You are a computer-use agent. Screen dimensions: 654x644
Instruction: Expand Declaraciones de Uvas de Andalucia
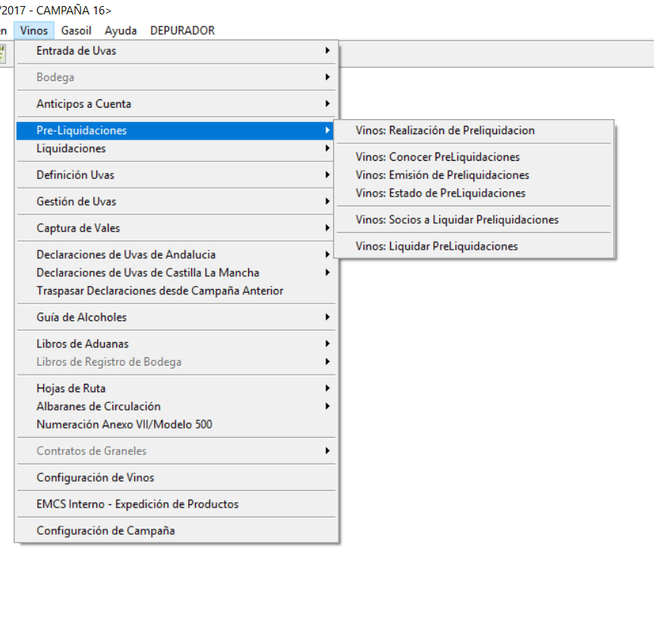click(x=126, y=255)
